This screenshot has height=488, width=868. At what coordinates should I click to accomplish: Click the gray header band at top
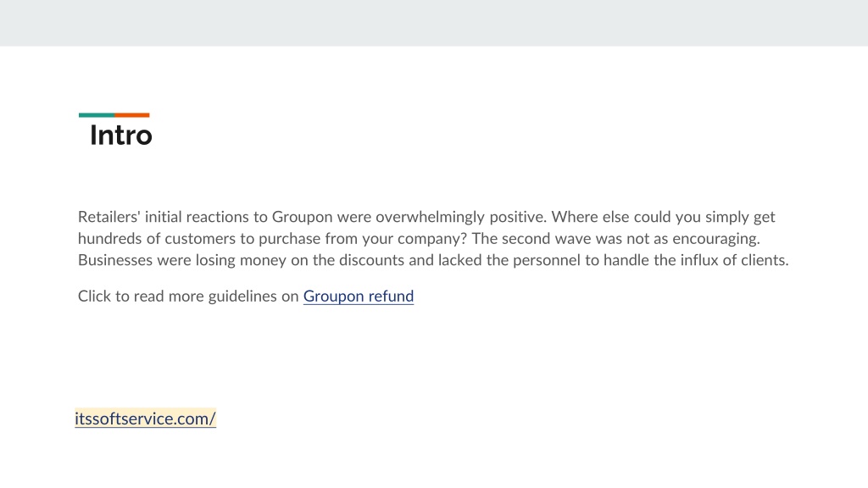point(434,23)
